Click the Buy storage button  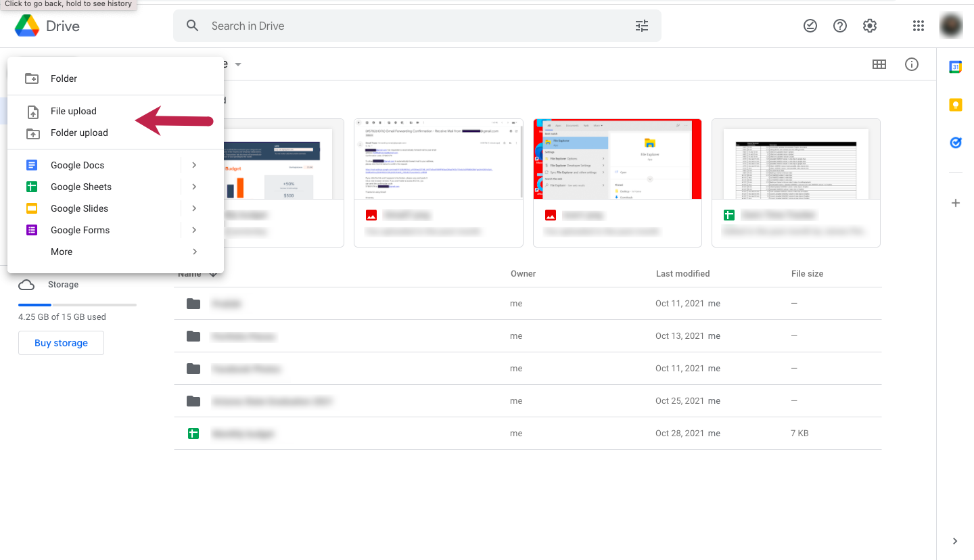tap(61, 343)
